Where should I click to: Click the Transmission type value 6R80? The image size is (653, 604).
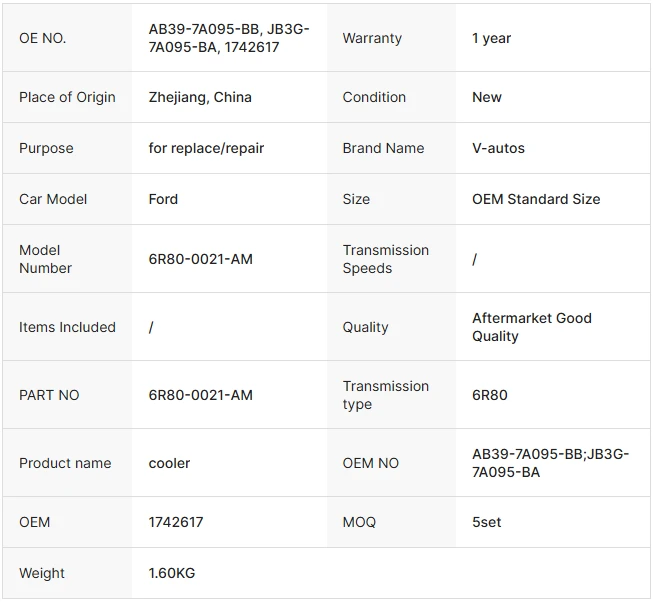pos(490,394)
